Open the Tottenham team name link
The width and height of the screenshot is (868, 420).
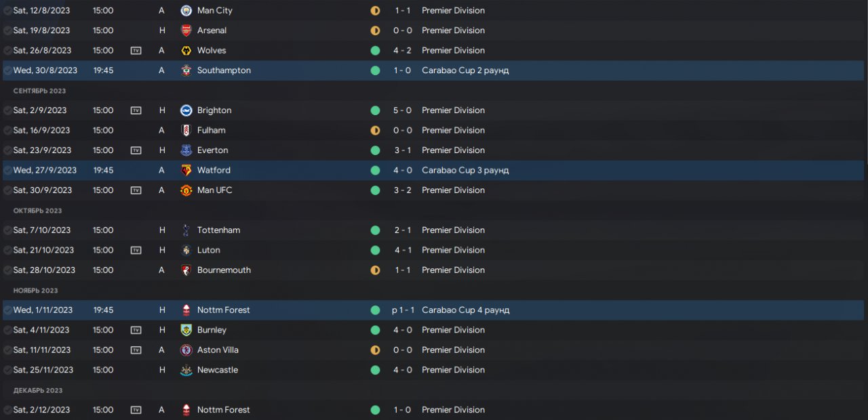click(218, 230)
